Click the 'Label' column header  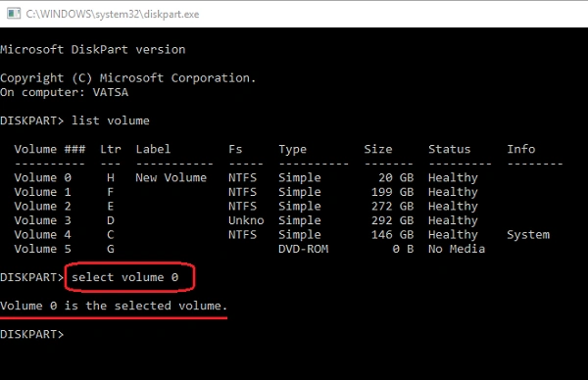tap(153, 149)
